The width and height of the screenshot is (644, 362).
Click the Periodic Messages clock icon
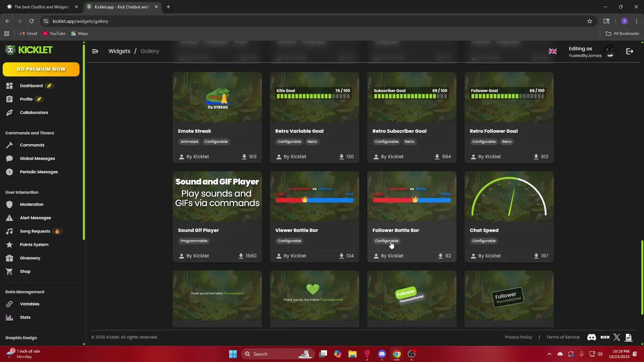(x=9, y=172)
